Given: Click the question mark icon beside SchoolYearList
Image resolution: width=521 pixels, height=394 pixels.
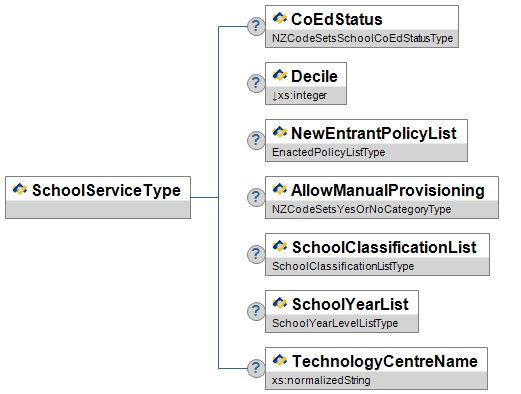Looking at the screenshot, I should point(256,311).
